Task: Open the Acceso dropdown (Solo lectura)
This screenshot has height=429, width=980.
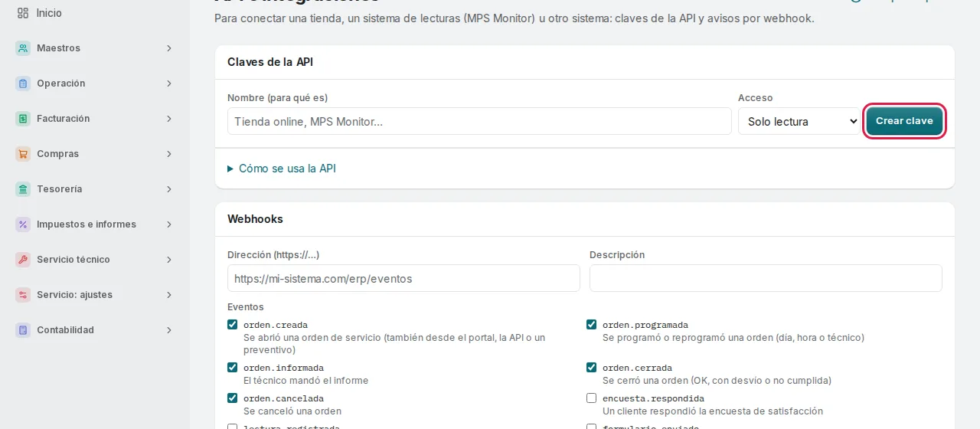Action: (799, 121)
